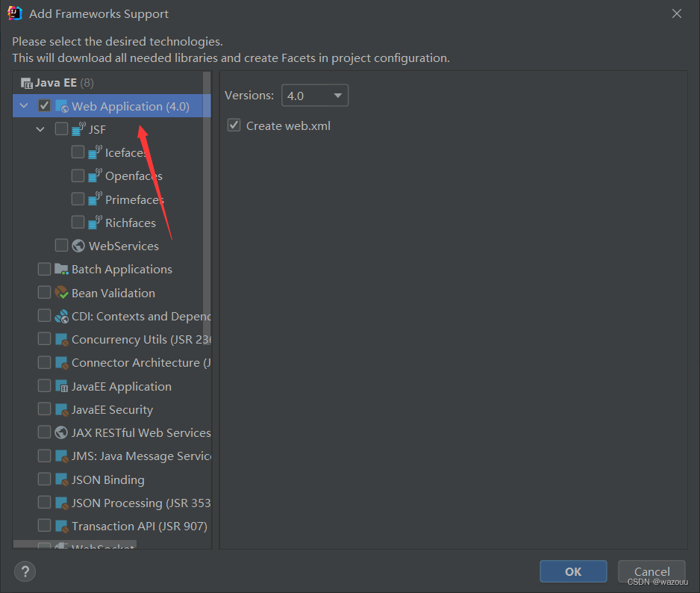Enable the JSON Processing checkbox
700x593 pixels.
pos(44,502)
